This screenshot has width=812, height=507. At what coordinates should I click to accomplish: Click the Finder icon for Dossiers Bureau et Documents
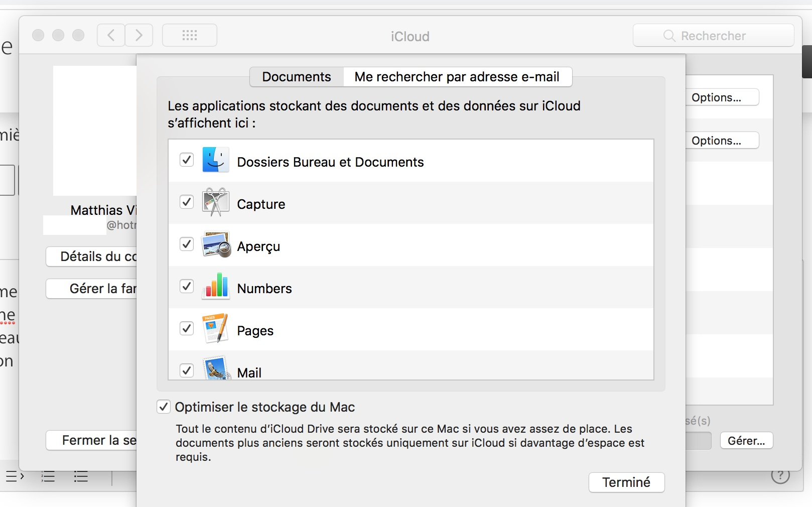216,160
